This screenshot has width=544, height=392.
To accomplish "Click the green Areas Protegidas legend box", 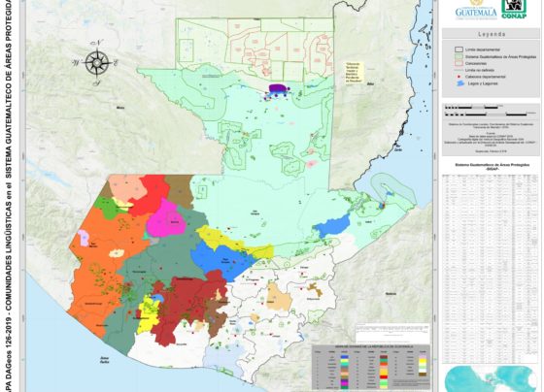I will (x=459, y=56).
